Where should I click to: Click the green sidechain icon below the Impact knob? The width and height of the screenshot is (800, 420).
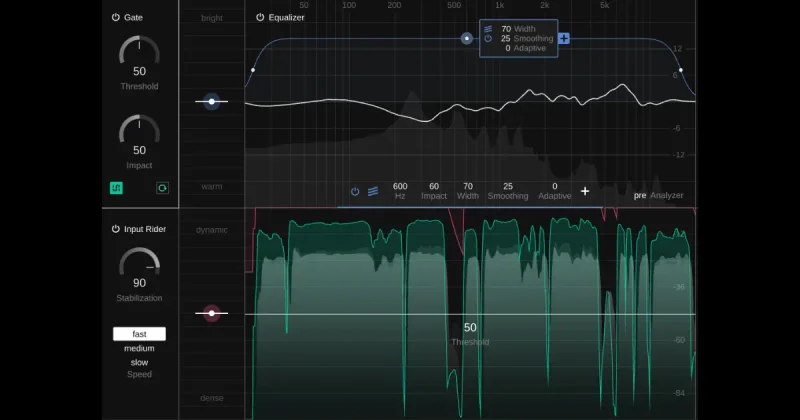click(x=116, y=188)
